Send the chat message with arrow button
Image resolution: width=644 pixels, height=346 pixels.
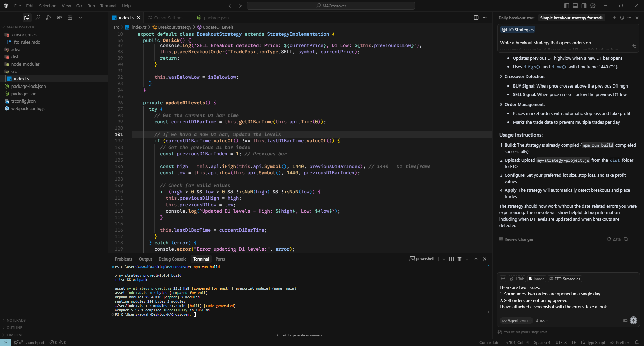(x=633, y=321)
